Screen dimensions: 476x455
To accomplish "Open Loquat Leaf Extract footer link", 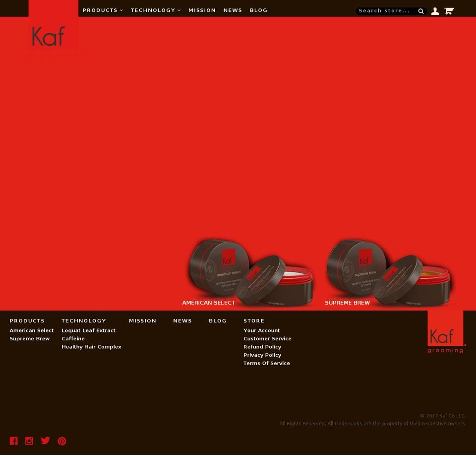I will coord(88,330).
